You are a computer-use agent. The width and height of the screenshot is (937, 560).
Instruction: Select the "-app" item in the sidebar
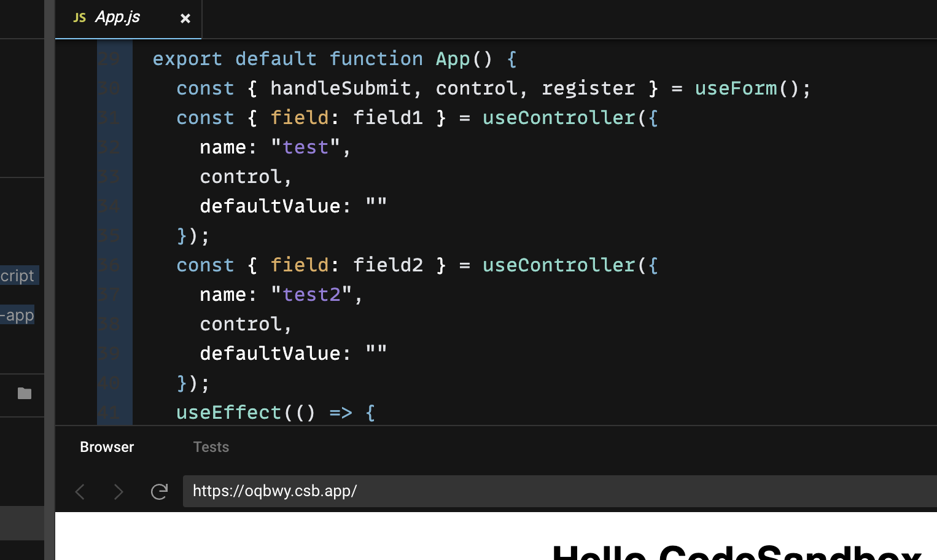[17, 315]
